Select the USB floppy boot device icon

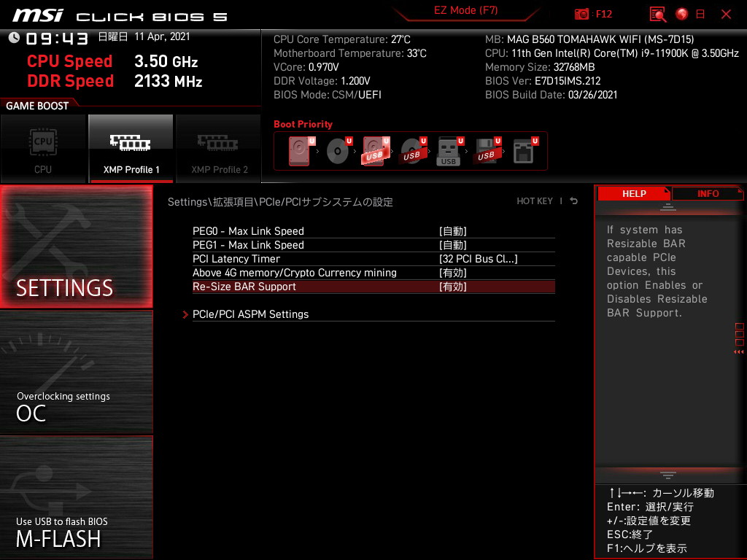(x=487, y=151)
